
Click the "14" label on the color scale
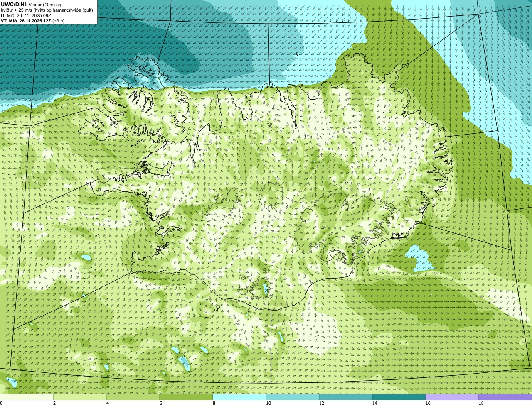click(374, 403)
